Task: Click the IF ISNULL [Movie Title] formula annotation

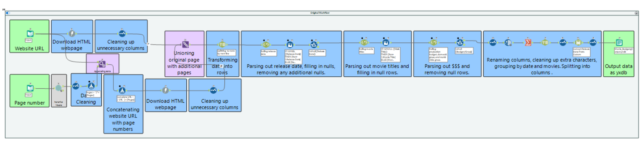Action: coord(390,55)
